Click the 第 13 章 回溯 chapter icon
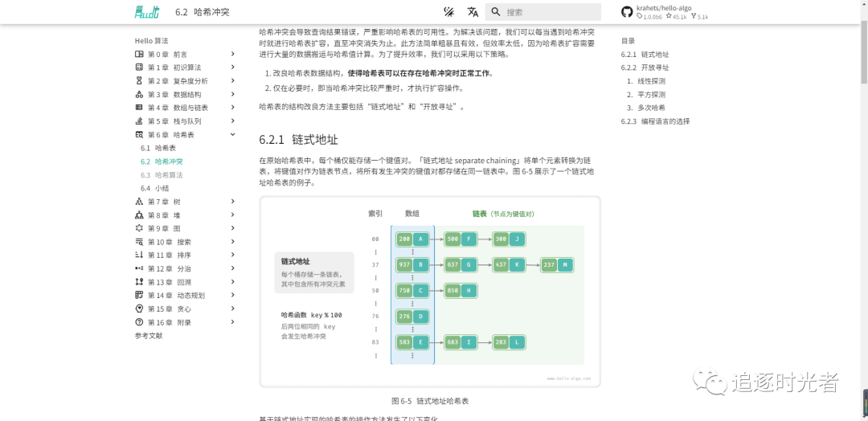The width and height of the screenshot is (868, 421). 139,282
